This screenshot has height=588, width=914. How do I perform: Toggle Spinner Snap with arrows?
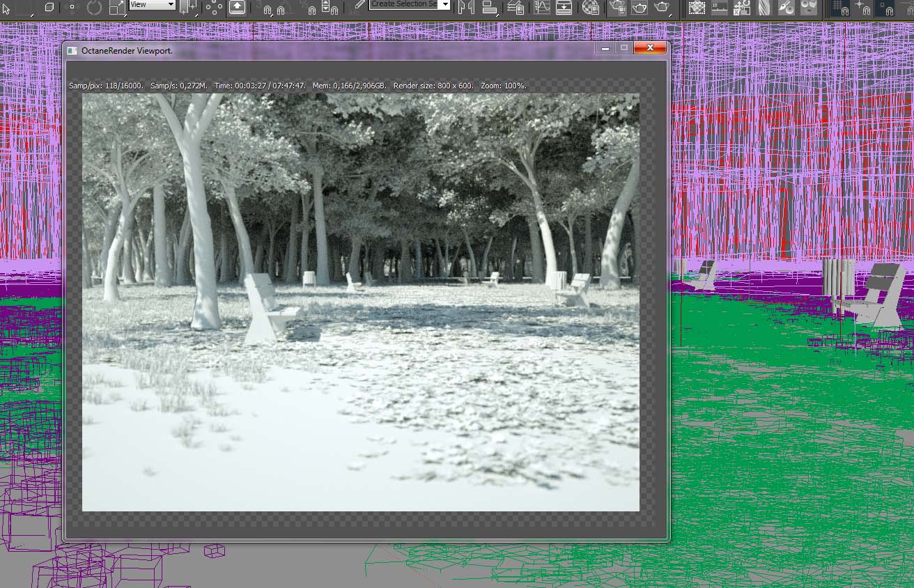tap(330, 8)
